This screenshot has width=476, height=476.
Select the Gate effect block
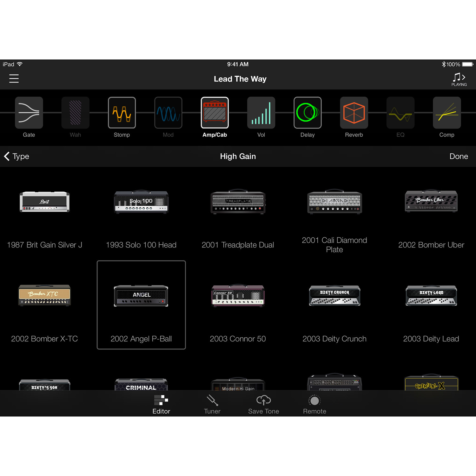point(29,113)
